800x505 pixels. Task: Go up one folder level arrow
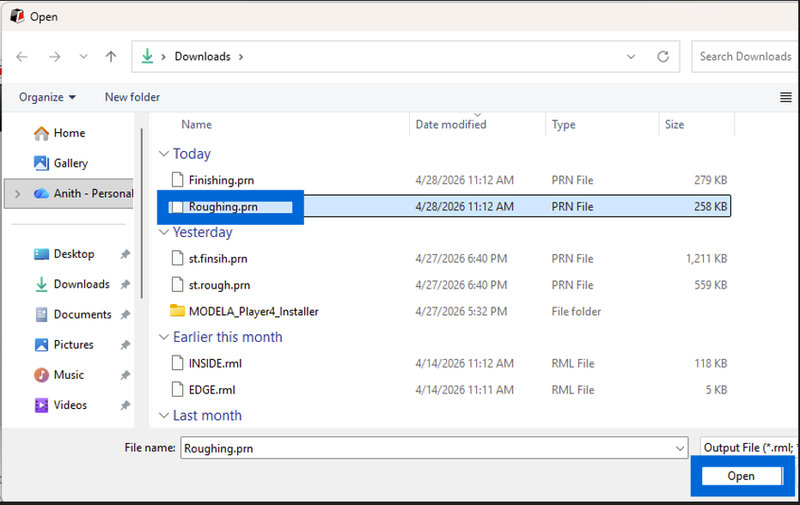click(x=111, y=57)
